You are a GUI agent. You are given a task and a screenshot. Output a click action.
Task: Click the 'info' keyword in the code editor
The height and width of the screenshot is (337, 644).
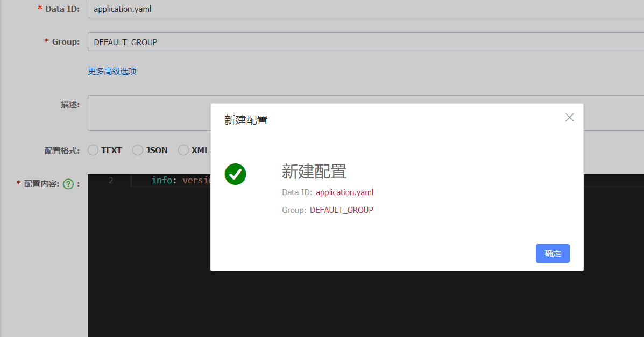(162, 180)
